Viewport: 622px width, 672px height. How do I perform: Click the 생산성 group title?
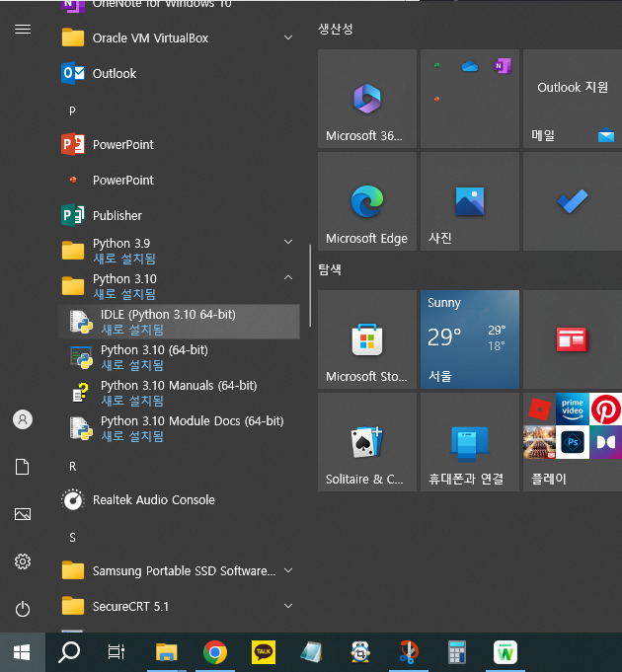click(336, 30)
